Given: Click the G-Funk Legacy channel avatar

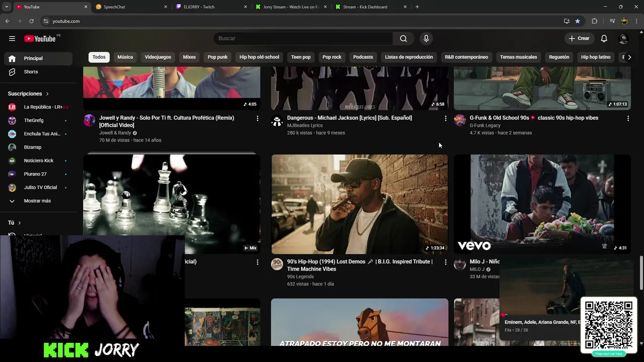Looking at the screenshot, I should pos(460,120).
